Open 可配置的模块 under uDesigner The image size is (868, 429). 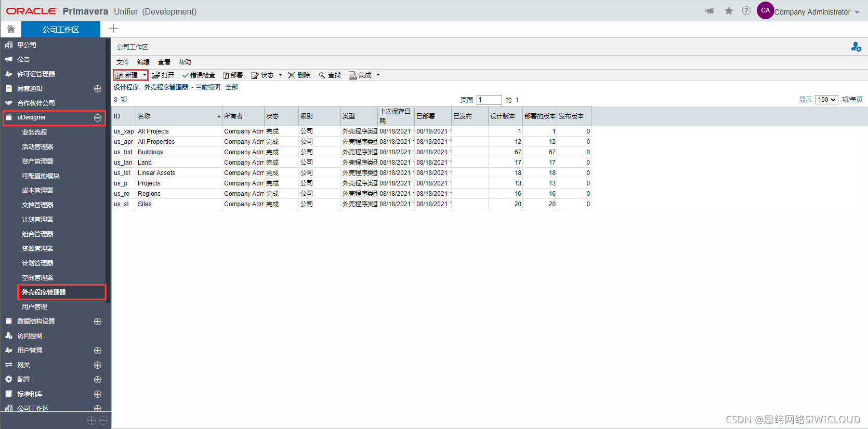(41, 176)
